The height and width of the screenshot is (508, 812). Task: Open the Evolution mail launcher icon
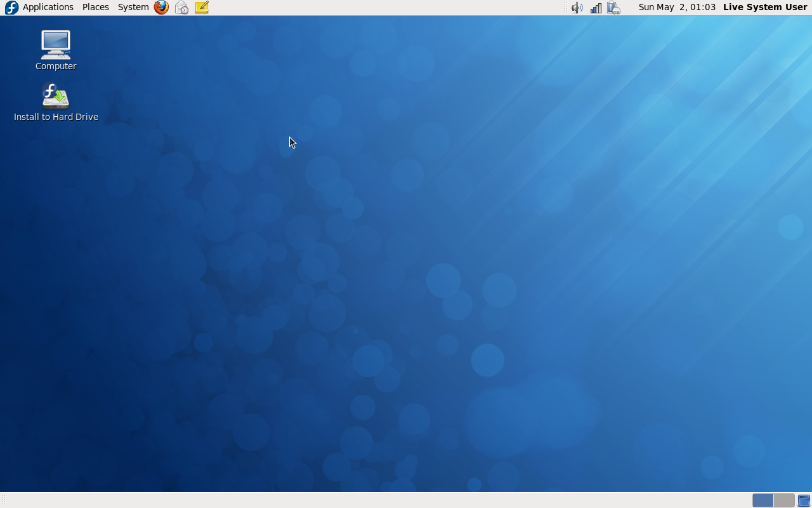click(181, 7)
